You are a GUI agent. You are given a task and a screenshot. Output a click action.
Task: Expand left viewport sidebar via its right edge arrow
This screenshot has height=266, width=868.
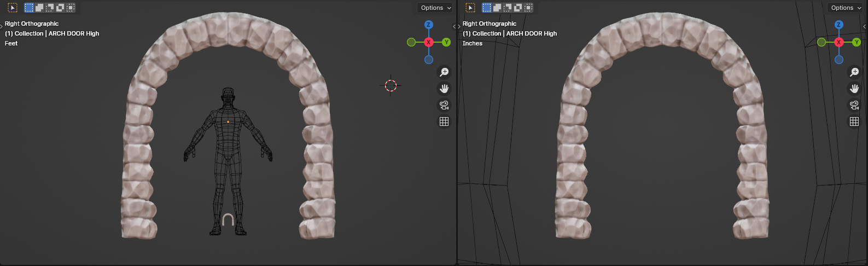point(454,26)
